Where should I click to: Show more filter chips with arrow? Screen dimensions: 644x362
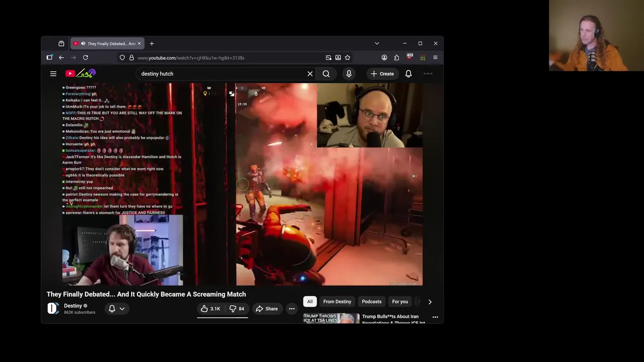(430, 302)
